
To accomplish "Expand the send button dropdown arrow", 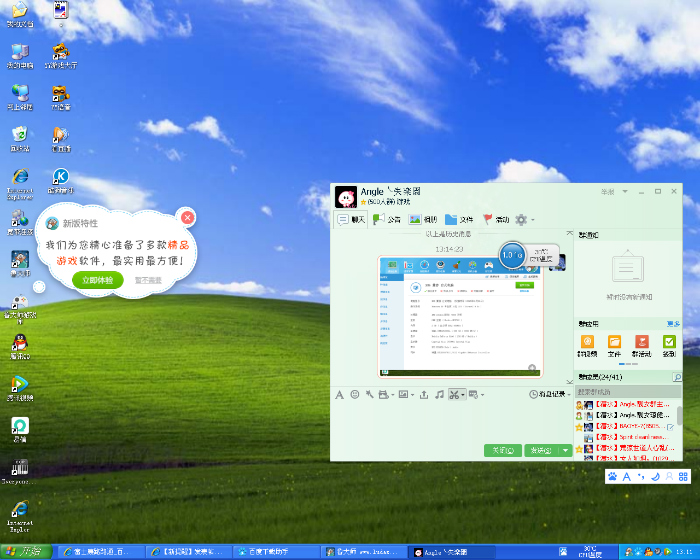I will (x=566, y=451).
